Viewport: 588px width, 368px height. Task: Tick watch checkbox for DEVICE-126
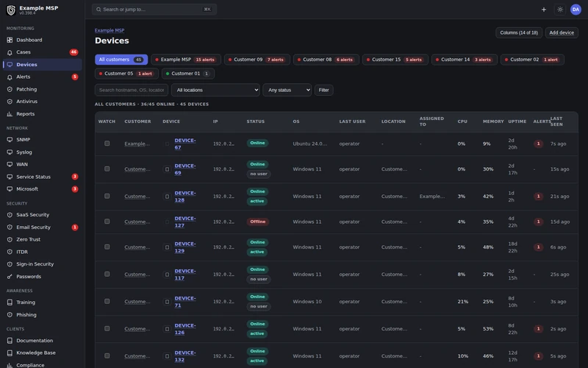107,328
